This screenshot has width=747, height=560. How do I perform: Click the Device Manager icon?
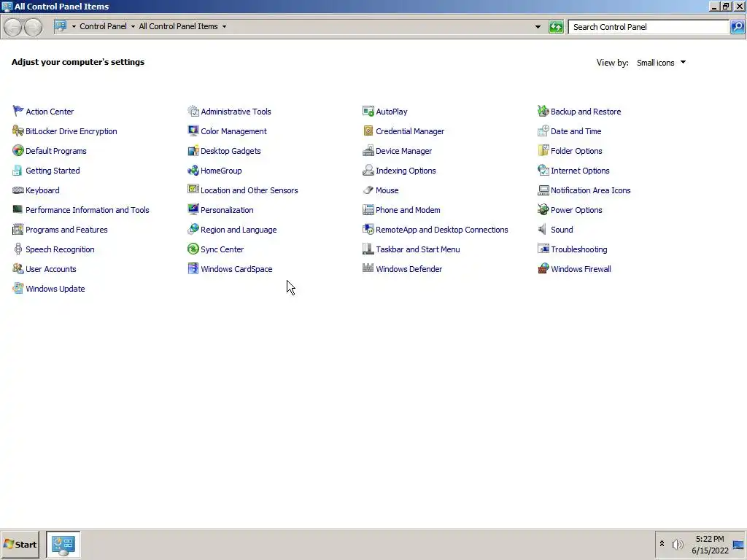pos(368,150)
